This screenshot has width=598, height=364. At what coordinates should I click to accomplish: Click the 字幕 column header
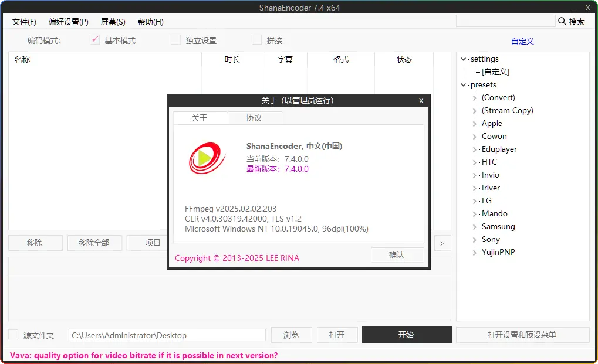coord(285,59)
